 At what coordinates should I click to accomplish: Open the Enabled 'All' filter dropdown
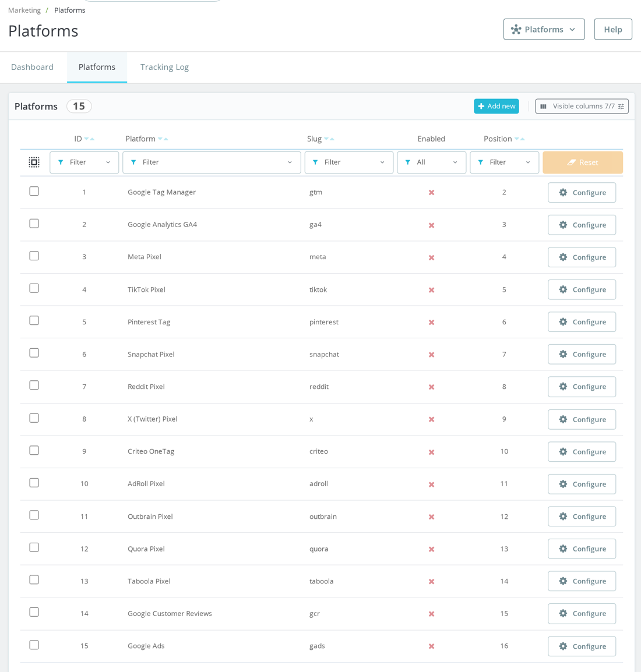[x=431, y=162]
